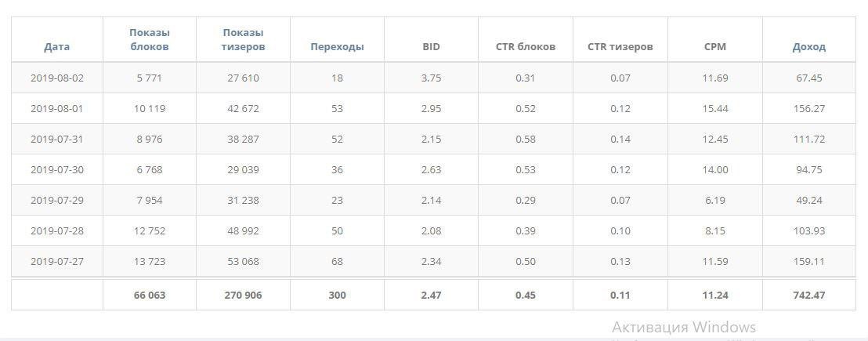Select the 2019-08-02 date cell
The height and width of the screenshot is (341, 868).
(x=56, y=78)
